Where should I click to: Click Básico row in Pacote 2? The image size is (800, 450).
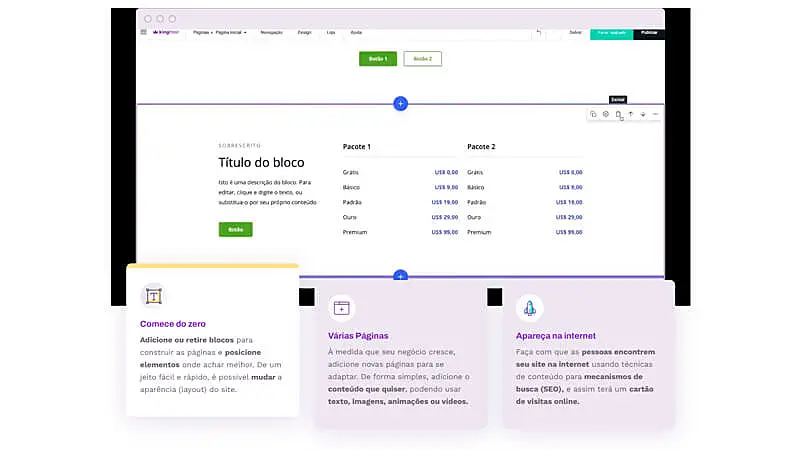coord(525,187)
